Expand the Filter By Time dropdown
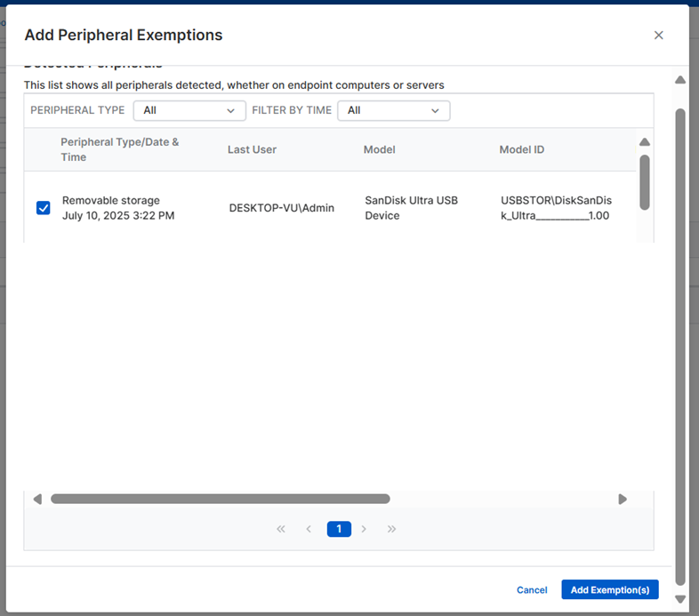Screen dimensions: 699x616 click(x=393, y=110)
